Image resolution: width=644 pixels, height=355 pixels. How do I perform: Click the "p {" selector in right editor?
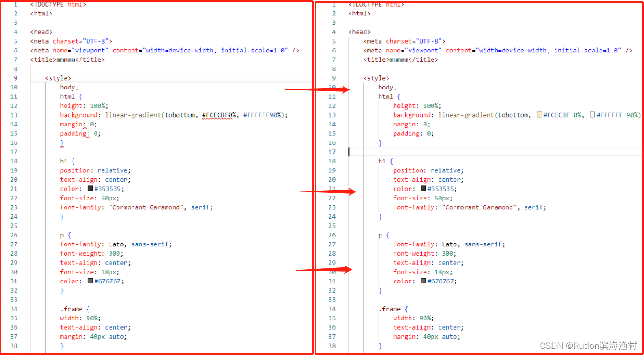click(384, 235)
